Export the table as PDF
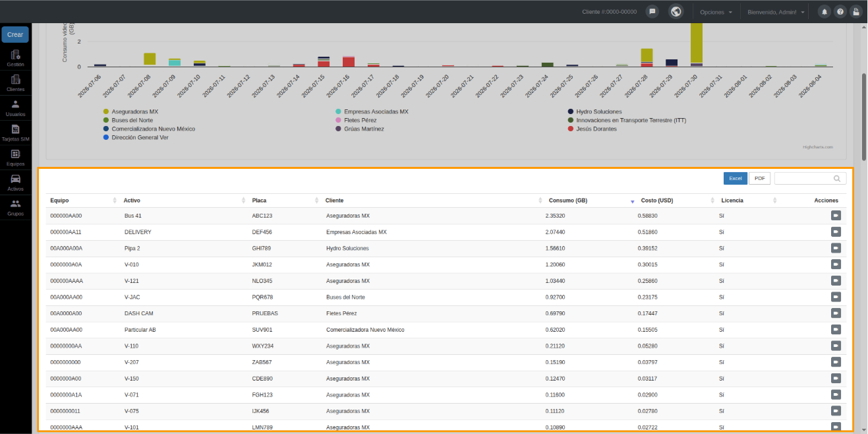Viewport: 868px width, 434px height. pyautogui.click(x=759, y=178)
